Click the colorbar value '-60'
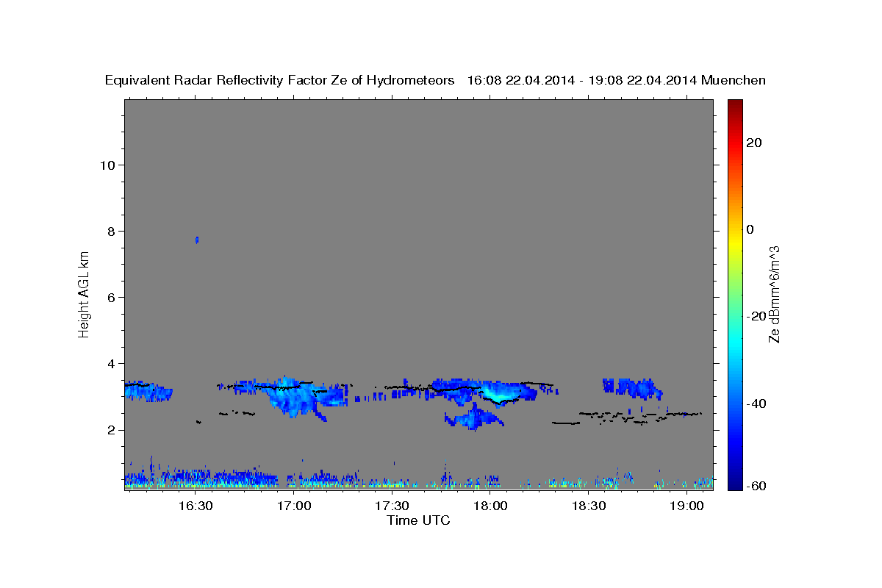This screenshot has width=882, height=588. [x=756, y=486]
